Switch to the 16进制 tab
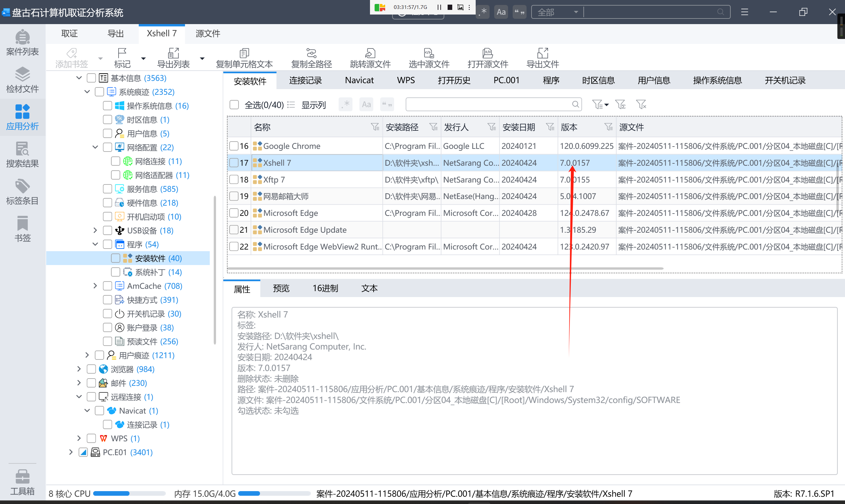Viewport: 845px width, 504px height. tap(325, 288)
